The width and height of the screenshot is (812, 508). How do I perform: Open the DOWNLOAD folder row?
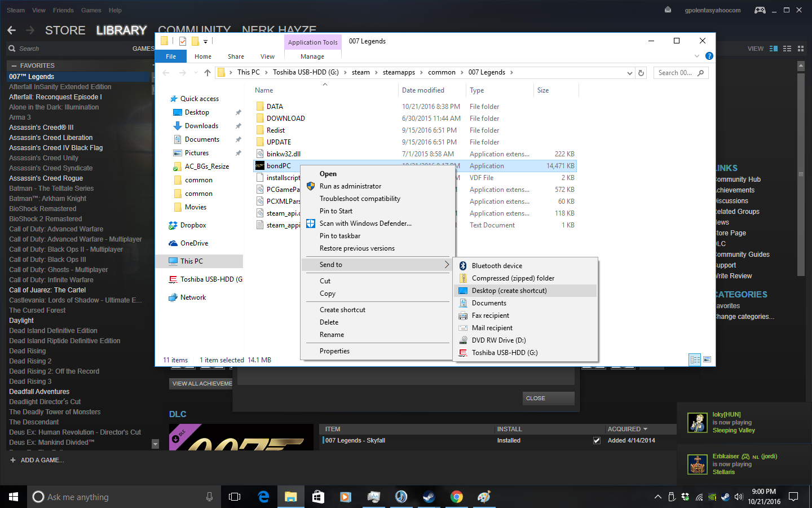click(416, 119)
